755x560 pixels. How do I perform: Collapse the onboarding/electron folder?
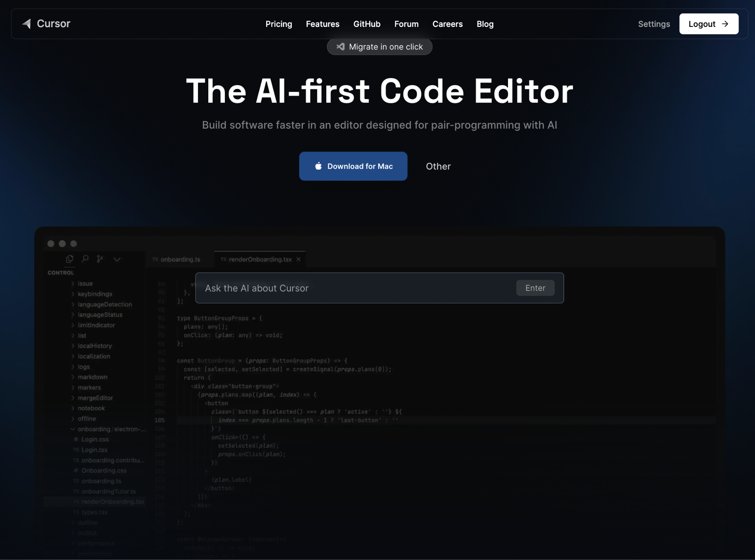(x=108, y=429)
